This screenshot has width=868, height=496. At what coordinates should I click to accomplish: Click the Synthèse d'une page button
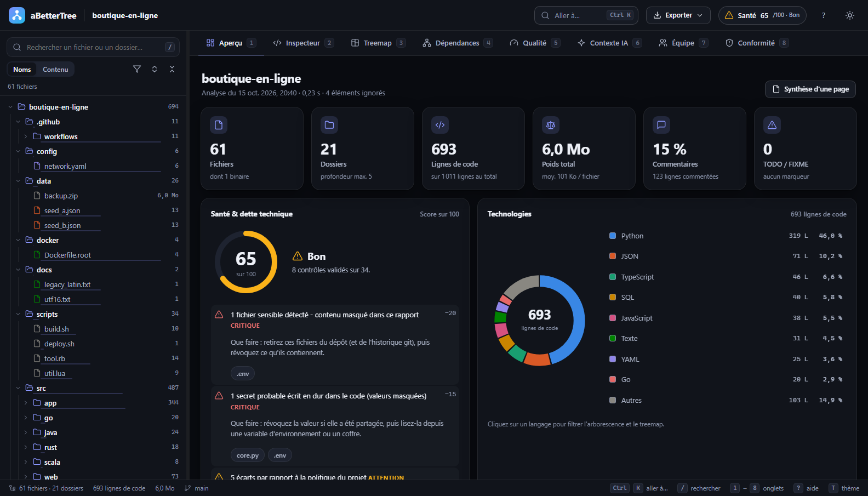(x=810, y=89)
